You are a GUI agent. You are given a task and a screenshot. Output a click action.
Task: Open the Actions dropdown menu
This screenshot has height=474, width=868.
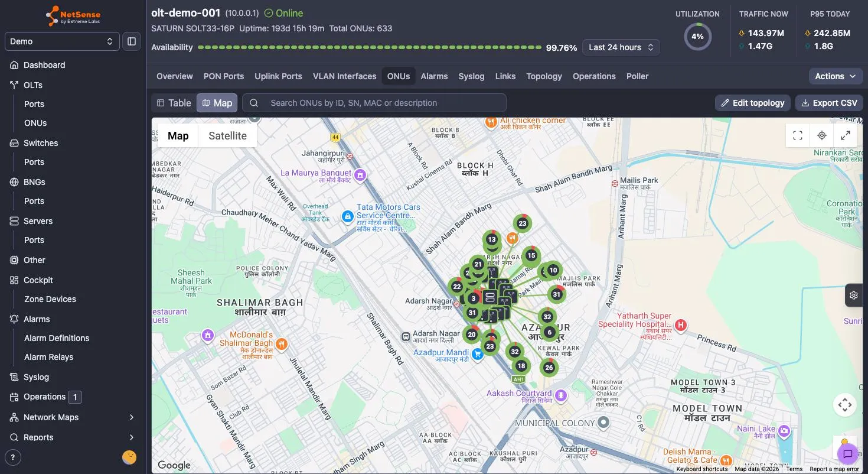tap(836, 76)
